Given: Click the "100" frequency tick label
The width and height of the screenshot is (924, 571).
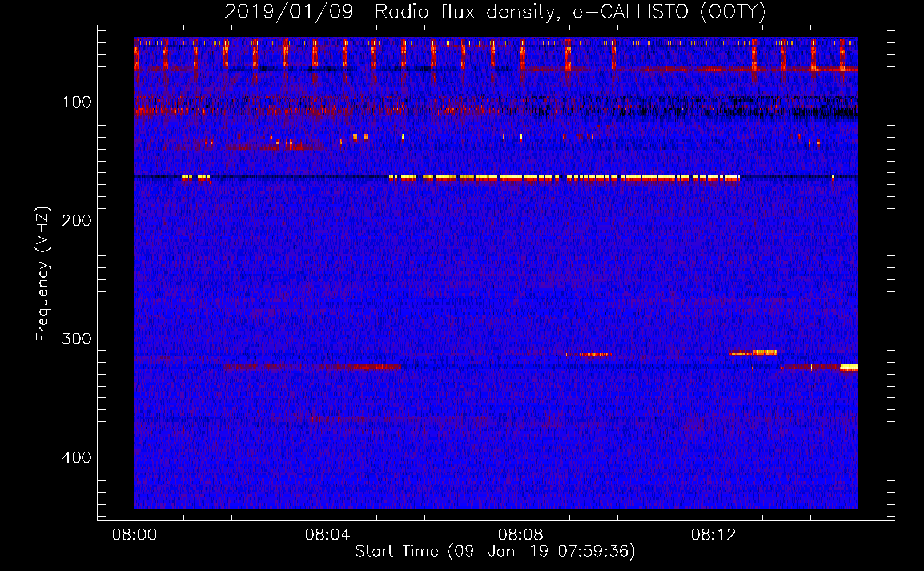Looking at the screenshot, I should click(77, 102).
